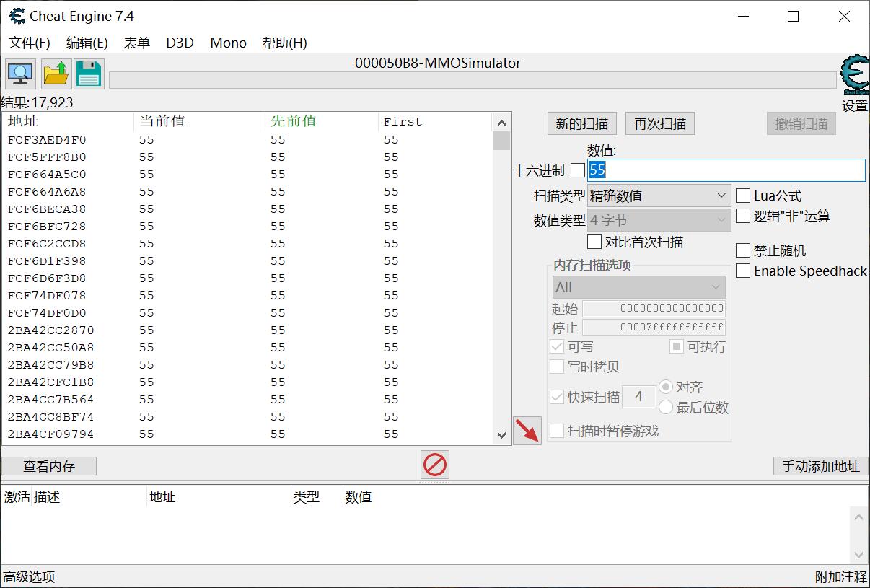Click the fast scan alignment field 4
Image resolution: width=870 pixels, height=588 pixels.
[x=638, y=396]
